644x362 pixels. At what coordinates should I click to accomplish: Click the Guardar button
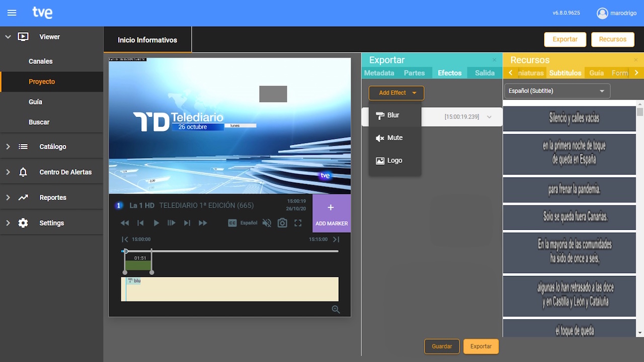(442, 346)
